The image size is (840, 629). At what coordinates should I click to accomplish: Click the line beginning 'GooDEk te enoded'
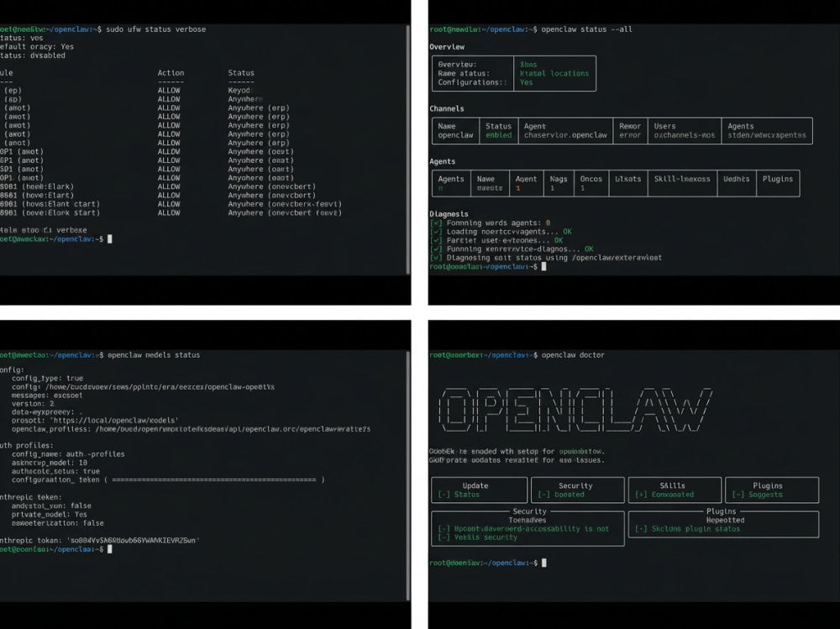point(517,452)
